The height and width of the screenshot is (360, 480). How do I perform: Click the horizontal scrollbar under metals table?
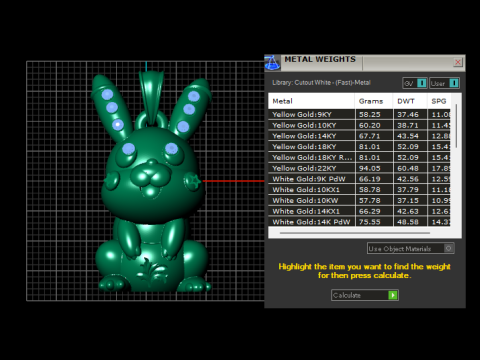click(355, 233)
